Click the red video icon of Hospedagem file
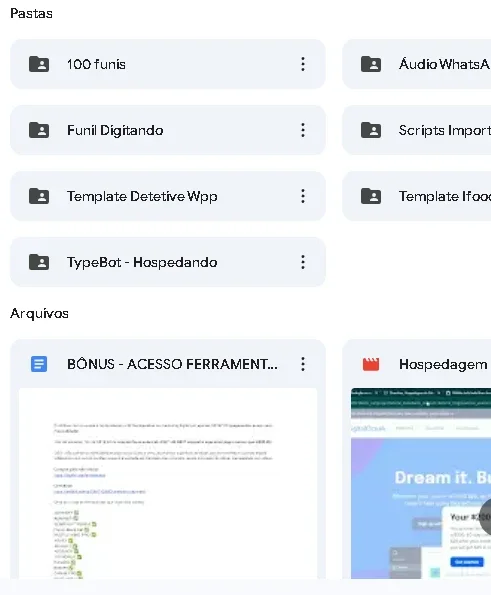Viewport: 491px width, 595px height. click(371, 364)
